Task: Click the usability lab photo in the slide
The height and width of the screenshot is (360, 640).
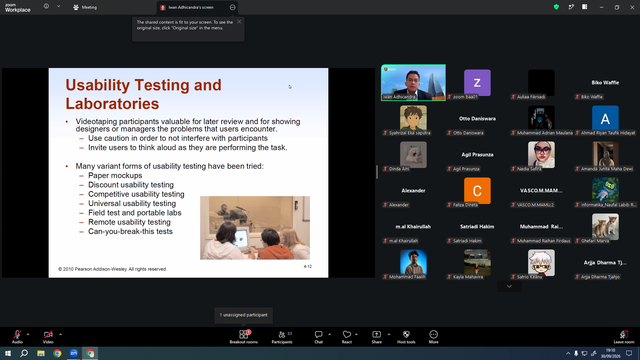Action: (x=255, y=228)
